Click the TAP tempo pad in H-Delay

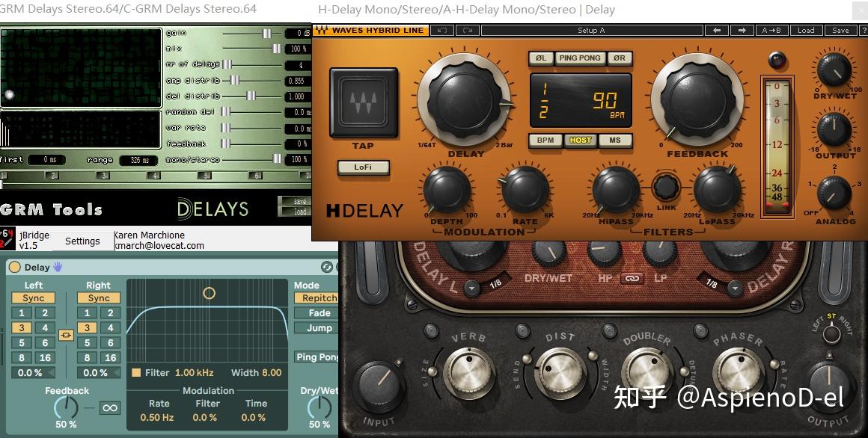point(364,103)
